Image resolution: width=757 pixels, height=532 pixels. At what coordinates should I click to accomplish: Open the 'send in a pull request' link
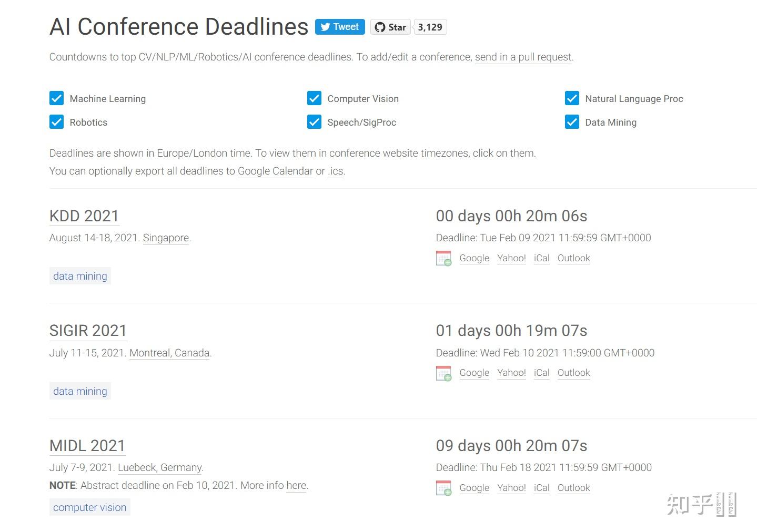(523, 57)
